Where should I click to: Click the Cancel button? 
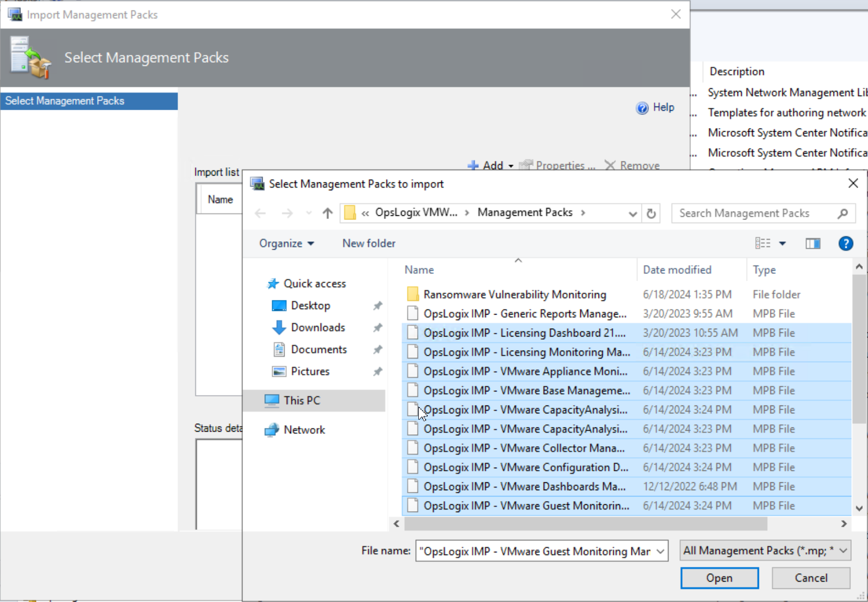point(811,578)
